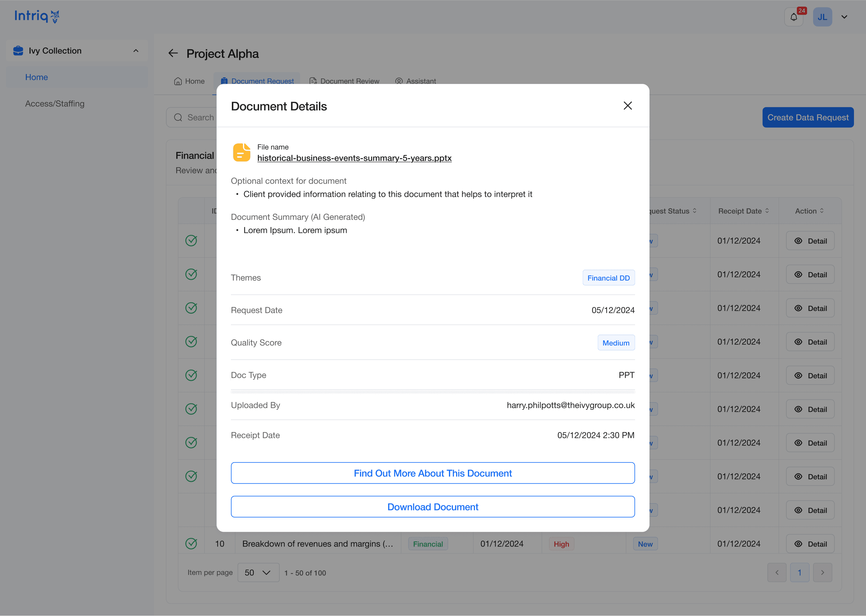
Task: Click the green check icon in seventh row
Action: coord(191,442)
